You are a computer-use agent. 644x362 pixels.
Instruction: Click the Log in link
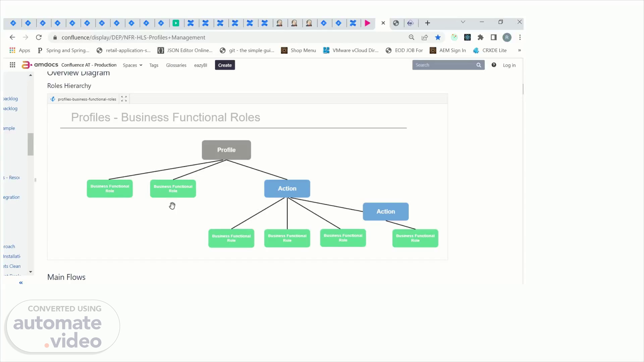click(x=509, y=65)
